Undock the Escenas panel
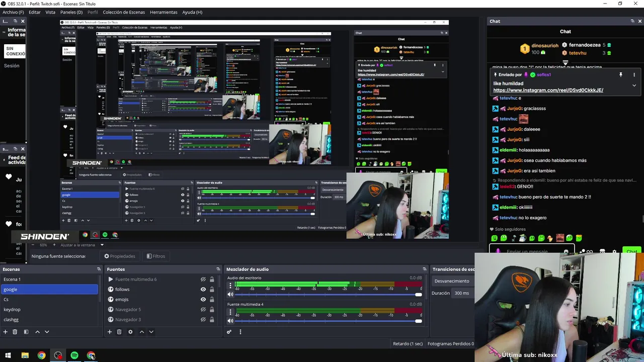 pos(99,269)
